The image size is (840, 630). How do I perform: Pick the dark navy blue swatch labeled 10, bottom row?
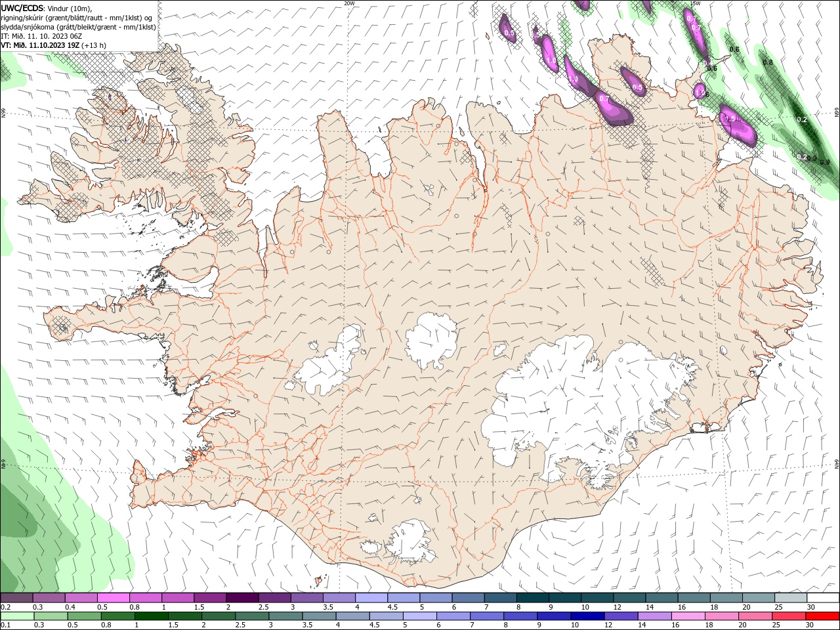(x=587, y=616)
